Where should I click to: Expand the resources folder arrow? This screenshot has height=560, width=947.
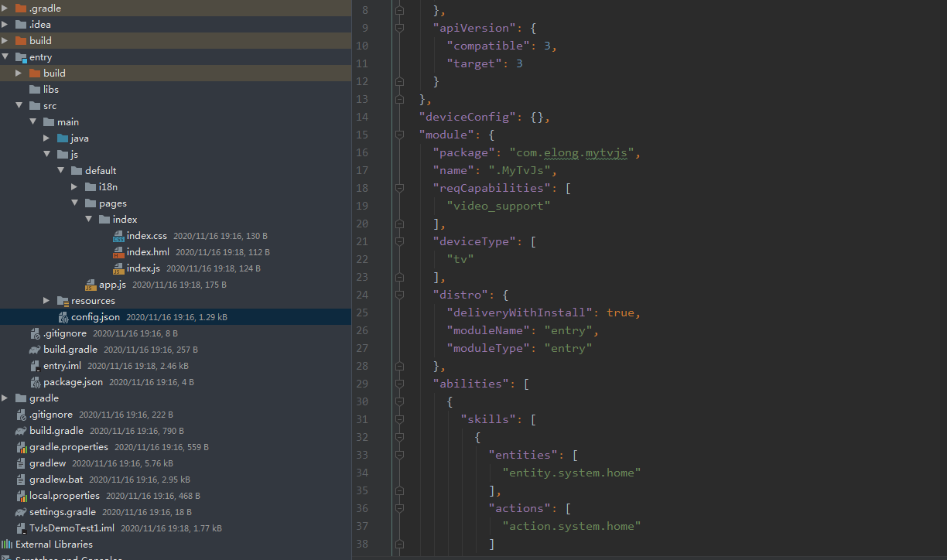pos(47,301)
